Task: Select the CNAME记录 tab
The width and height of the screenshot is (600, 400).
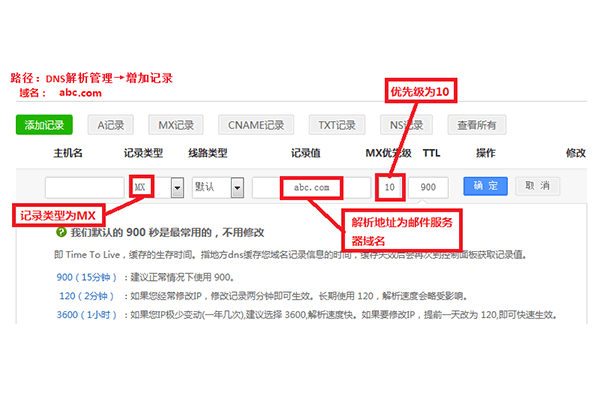Action: [256, 125]
